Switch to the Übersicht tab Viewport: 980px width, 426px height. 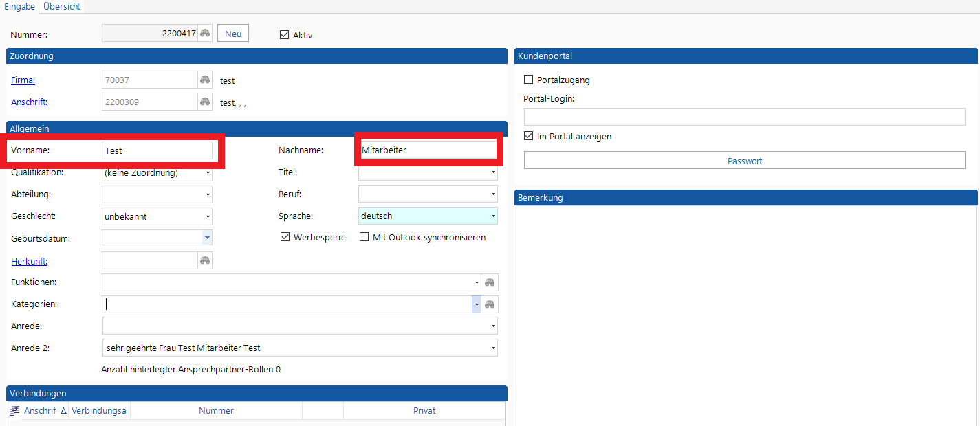(x=62, y=6)
